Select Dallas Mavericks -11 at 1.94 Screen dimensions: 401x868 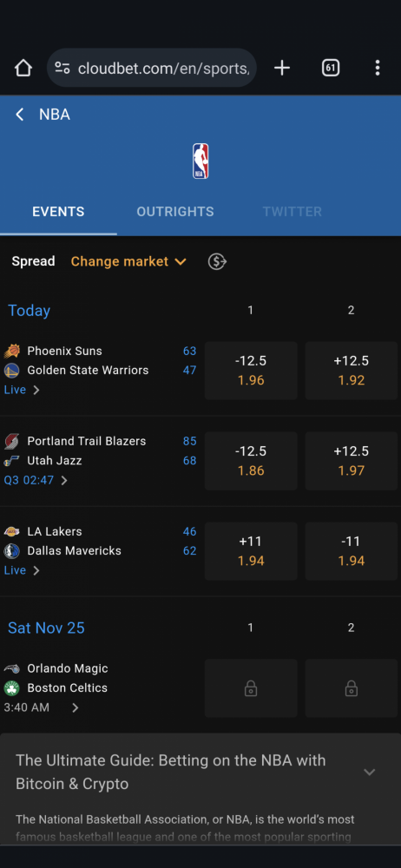pos(352,551)
